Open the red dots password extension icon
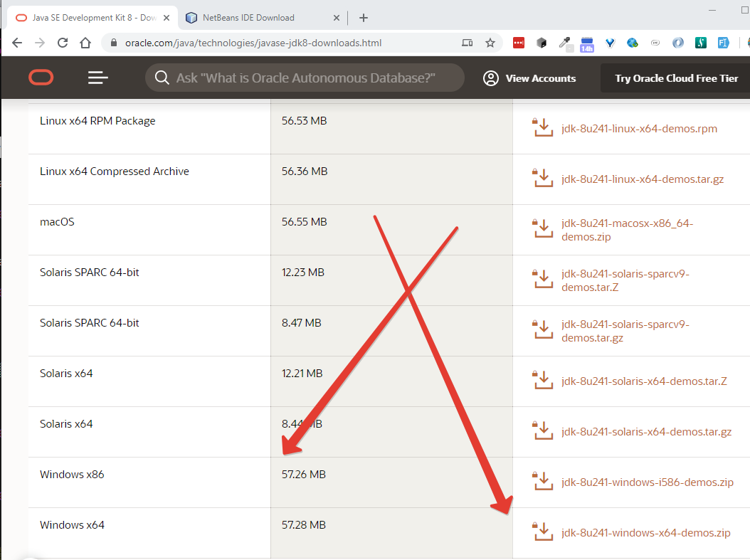This screenshot has height=560, width=750. tap(519, 43)
